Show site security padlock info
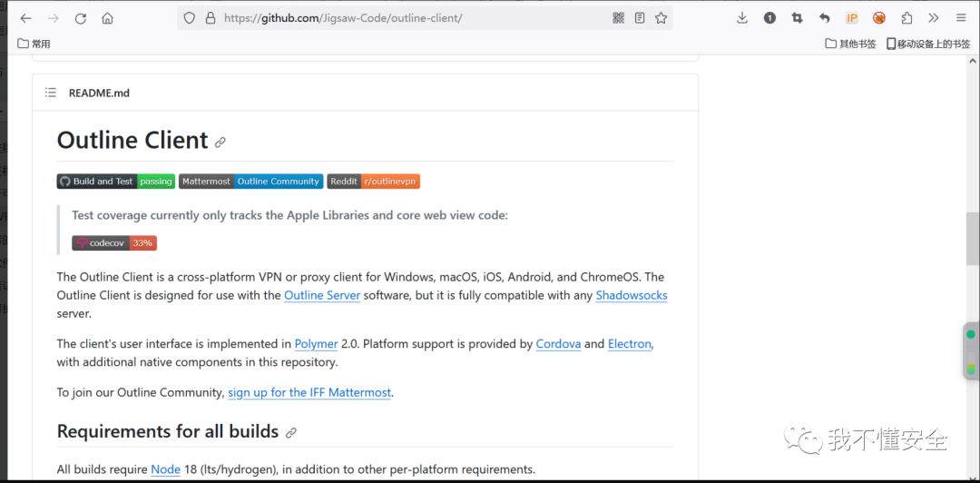Screen dimensions: 980x483 pyautogui.click(x=211, y=18)
